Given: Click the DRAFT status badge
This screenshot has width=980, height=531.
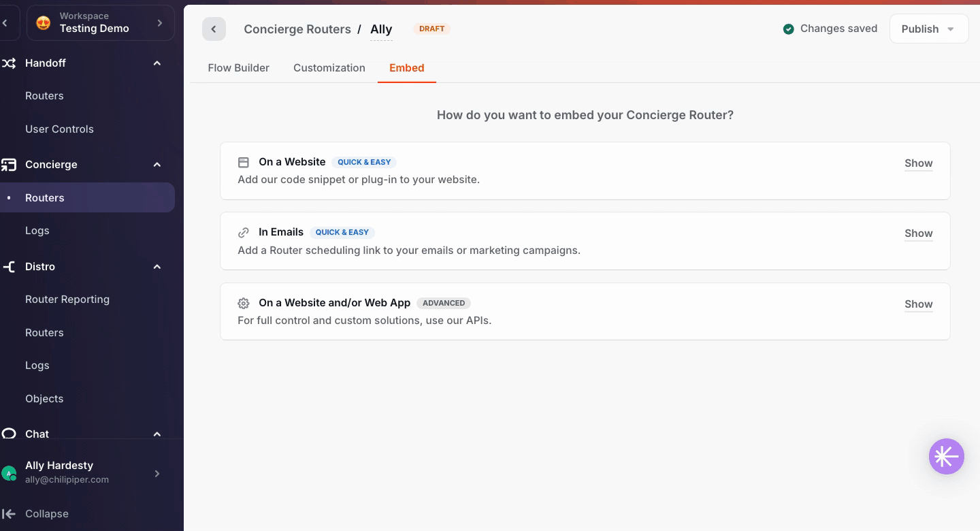Looking at the screenshot, I should [432, 29].
